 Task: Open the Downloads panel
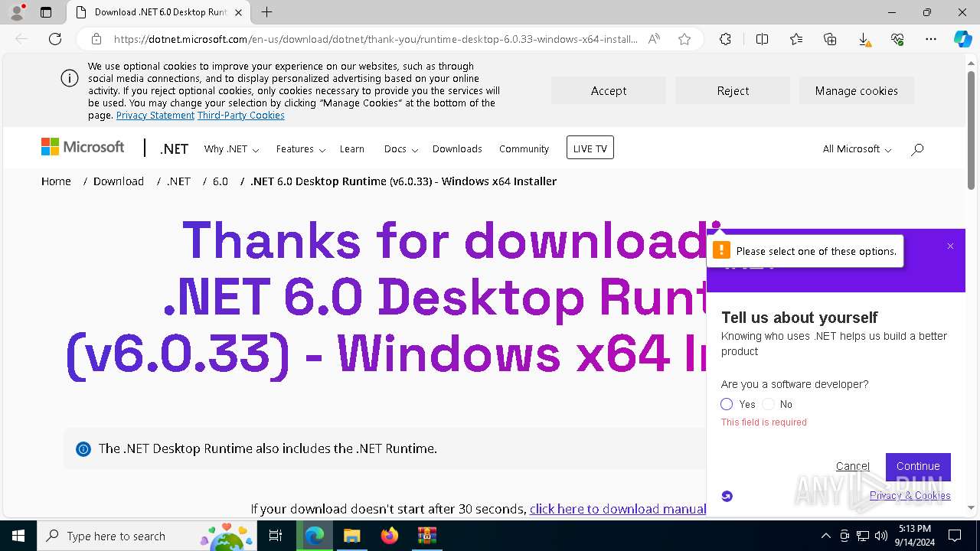(x=864, y=39)
